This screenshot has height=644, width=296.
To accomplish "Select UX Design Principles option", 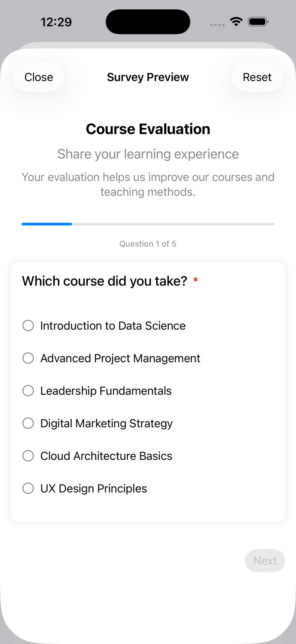I will click(28, 488).
